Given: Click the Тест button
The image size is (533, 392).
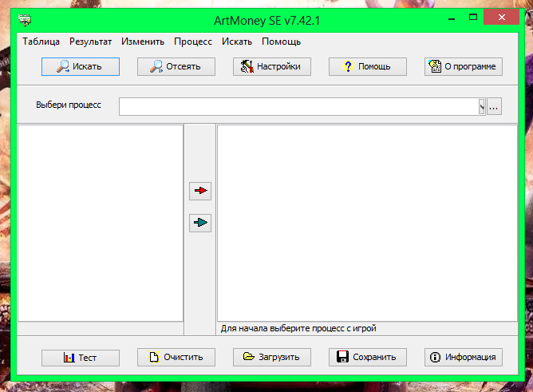Looking at the screenshot, I should pos(81,358).
